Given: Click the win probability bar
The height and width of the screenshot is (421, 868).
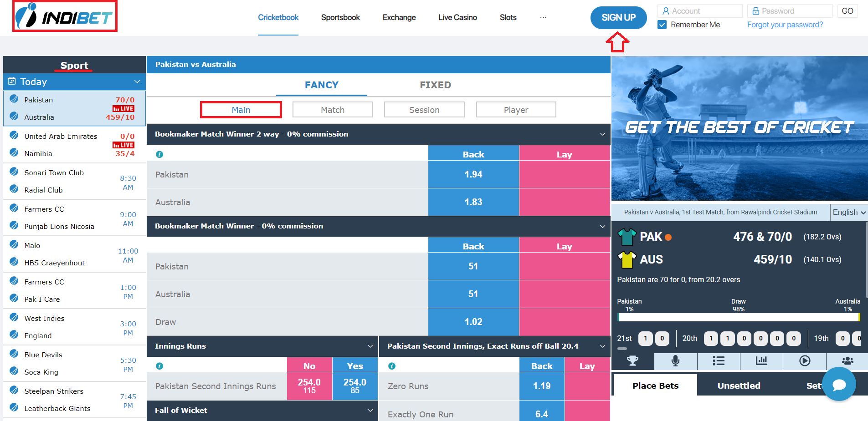Looking at the screenshot, I should pyautogui.click(x=739, y=317).
